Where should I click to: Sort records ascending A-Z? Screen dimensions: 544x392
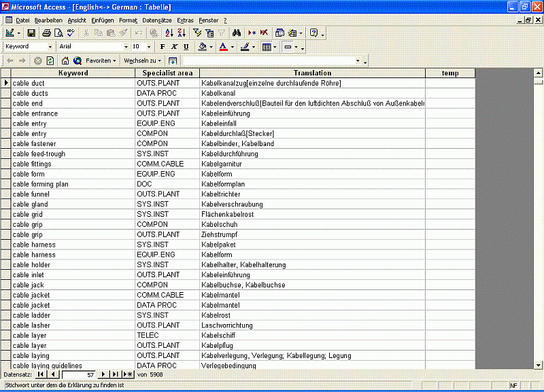169,33
